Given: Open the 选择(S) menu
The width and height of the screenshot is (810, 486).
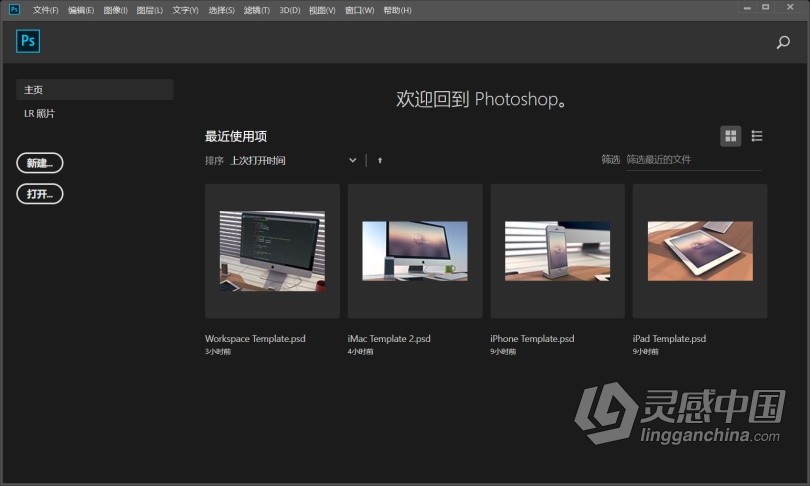Looking at the screenshot, I should pos(221,10).
